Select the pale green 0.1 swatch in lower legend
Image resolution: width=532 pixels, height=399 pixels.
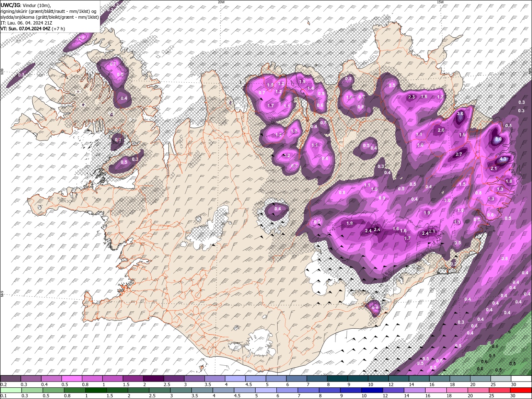pyautogui.click(x=11, y=390)
